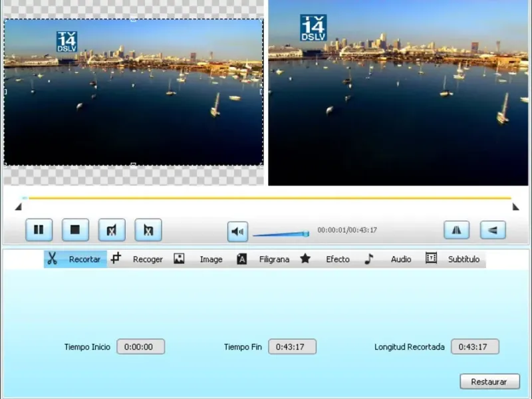
Task: Click the Longitud Recortada time field
Action: pos(475,346)
